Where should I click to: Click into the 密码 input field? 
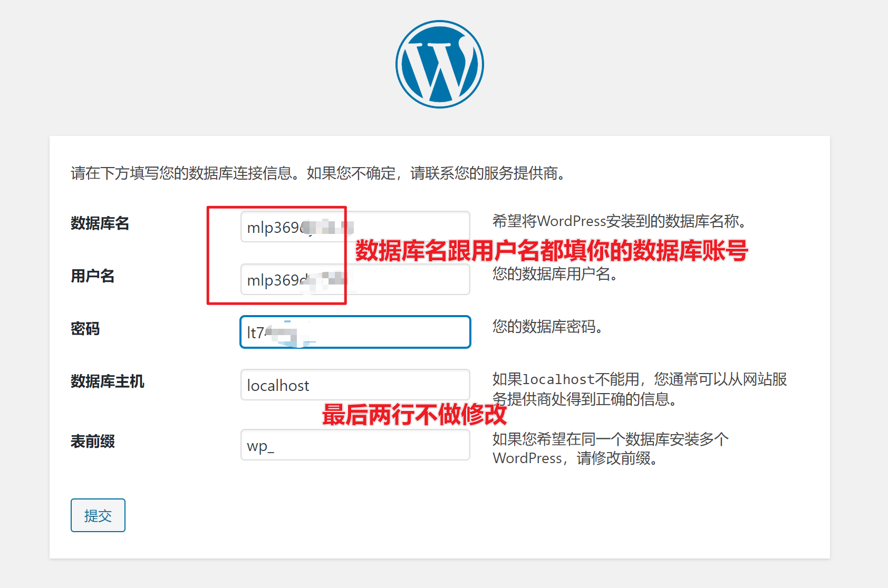coord(355,332)
